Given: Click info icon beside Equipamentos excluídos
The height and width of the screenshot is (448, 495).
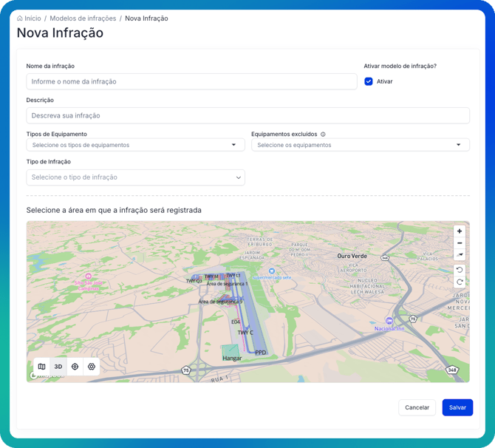Looking at the screenshot, I should pos(323,135).
